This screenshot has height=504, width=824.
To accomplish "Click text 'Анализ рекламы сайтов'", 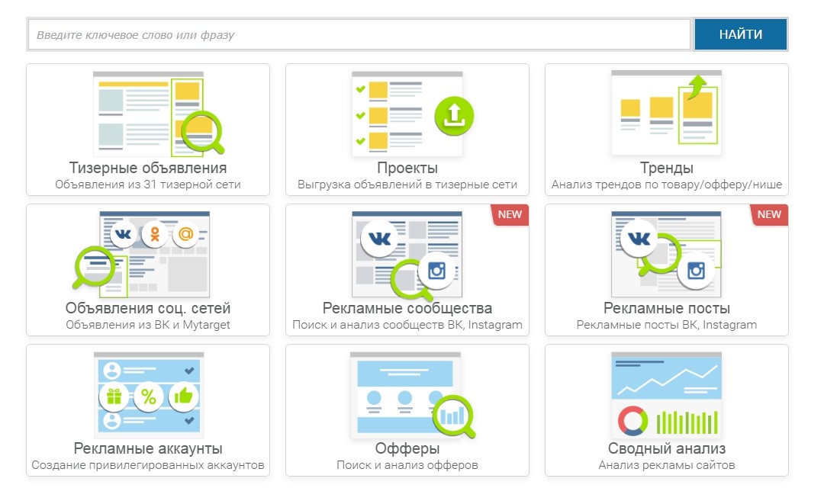I will click(666, 465).
